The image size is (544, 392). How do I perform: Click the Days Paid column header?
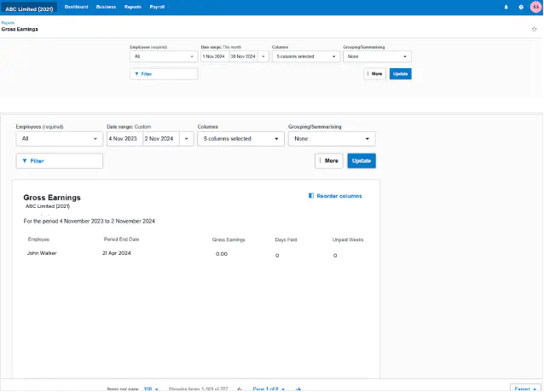click(x=286, y=239)
